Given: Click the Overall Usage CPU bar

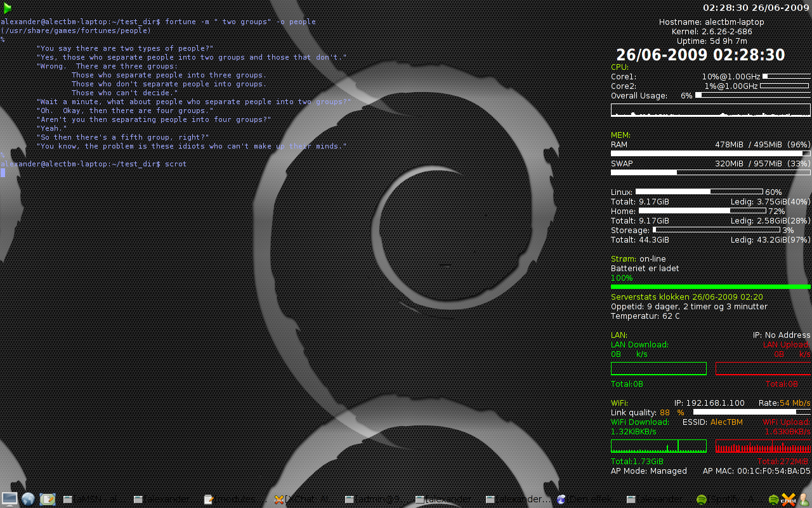Looking at the screenshot, I should (x=753, y=95).
